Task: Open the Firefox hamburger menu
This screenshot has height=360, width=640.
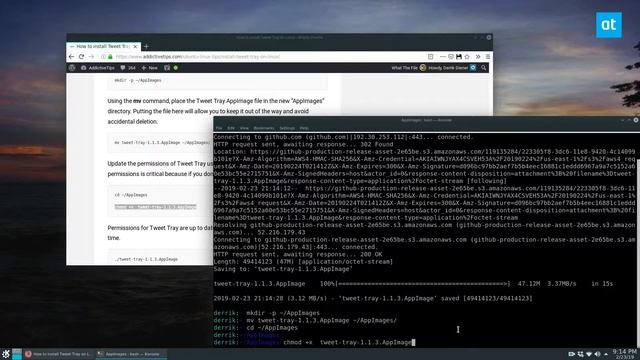Action: (x=488, y=57)
